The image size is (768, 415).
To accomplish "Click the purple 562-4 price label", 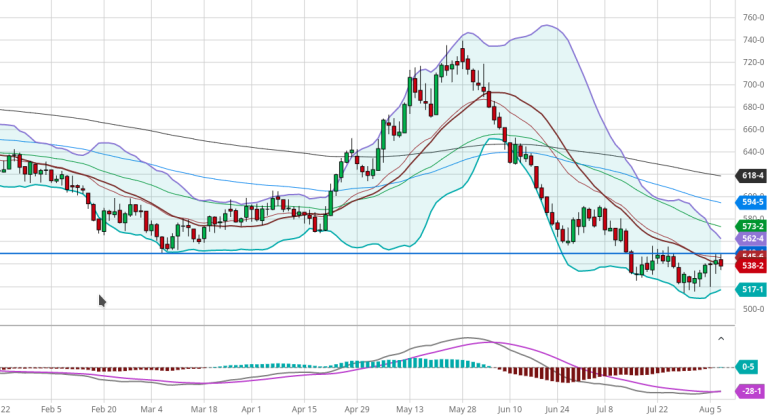I will (x=751, y=239).
